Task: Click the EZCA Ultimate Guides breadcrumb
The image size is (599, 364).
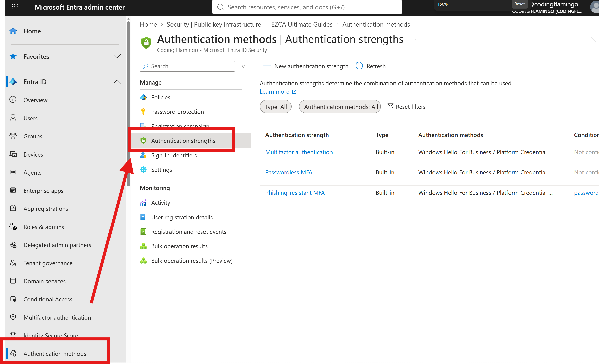Action: pos(302,24)
